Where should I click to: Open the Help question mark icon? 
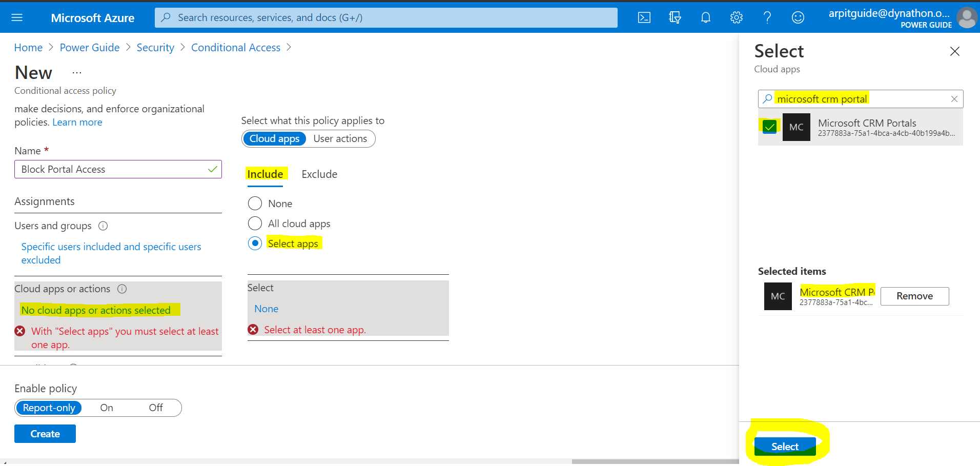tap(767, 17)
